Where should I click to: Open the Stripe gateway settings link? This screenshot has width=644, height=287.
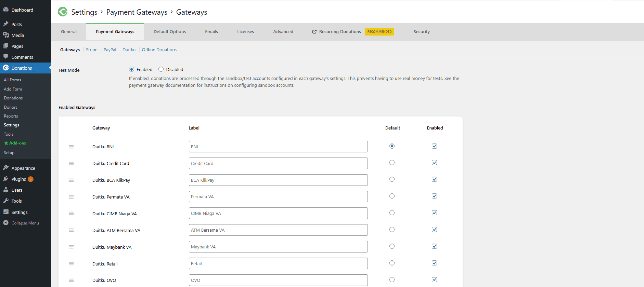pyautogui.click(x=92, y=50)
